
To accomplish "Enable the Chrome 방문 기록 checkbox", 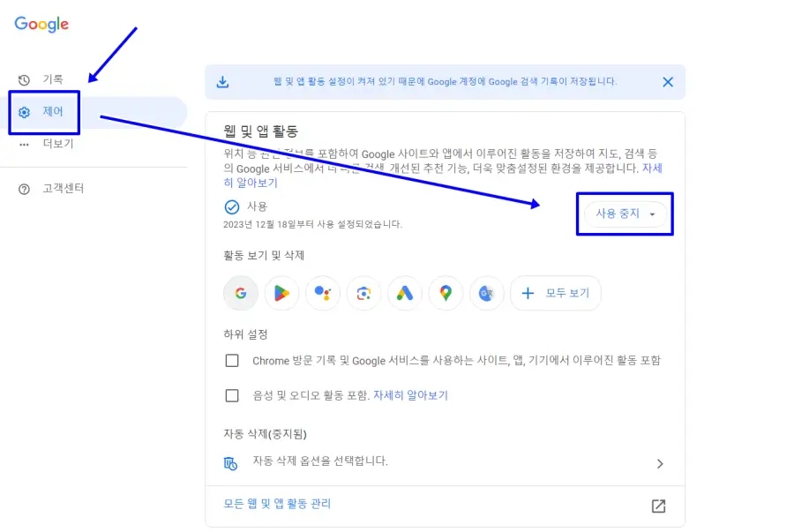I will coord(232,361).
